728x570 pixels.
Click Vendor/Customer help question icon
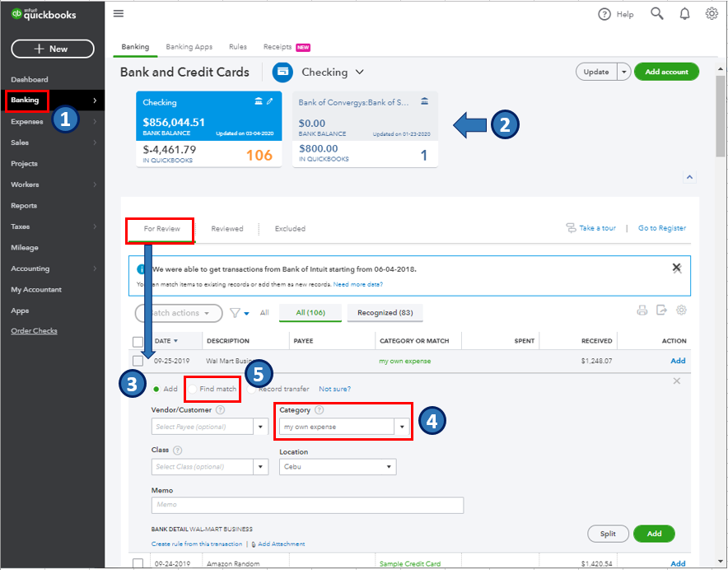(x=221, y=410)
